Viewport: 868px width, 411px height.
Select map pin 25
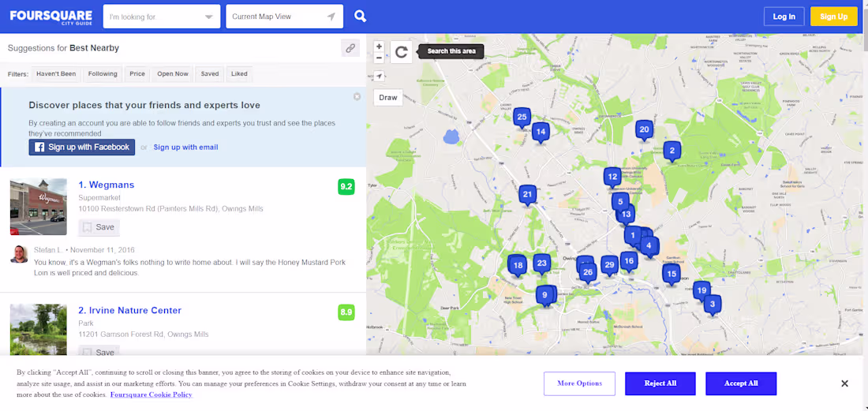(522, 118)
